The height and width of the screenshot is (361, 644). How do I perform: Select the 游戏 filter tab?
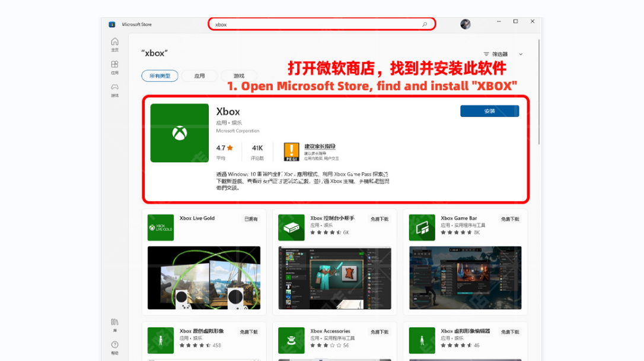[239, 75]
